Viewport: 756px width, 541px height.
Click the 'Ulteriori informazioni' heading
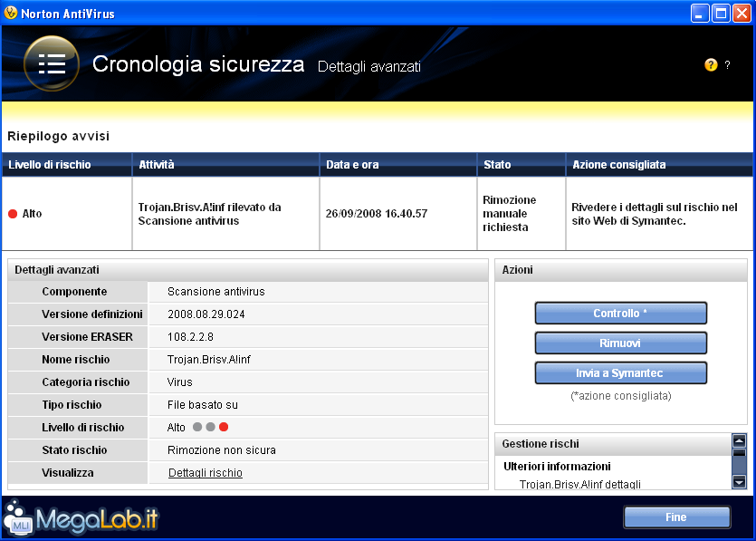click(x=557, y=466)
